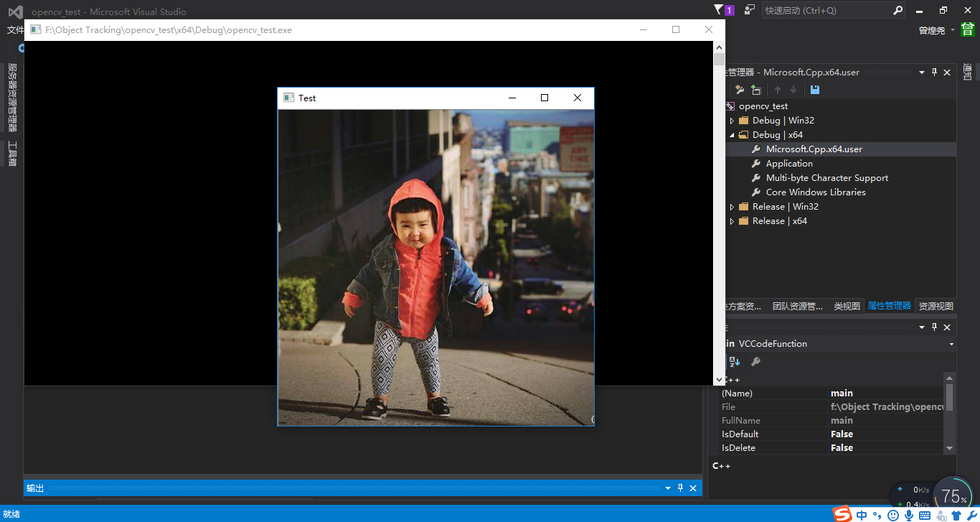
Task: Click the 快速启动 Quick Launch search box
Action: click(x=825, y=11)
